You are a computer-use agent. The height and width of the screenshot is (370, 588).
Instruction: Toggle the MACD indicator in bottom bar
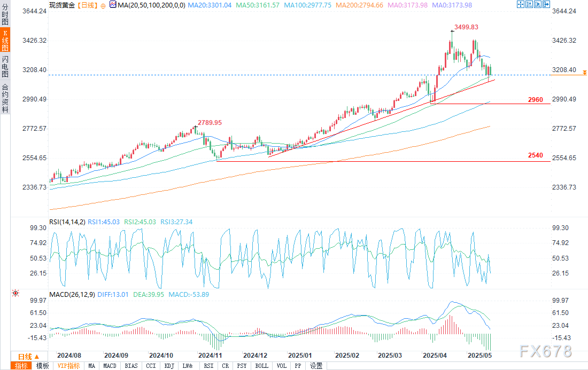110,366
